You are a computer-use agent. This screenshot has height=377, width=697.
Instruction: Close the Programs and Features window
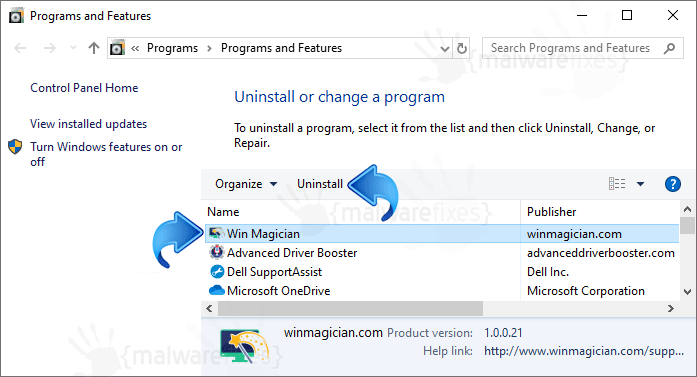coord(673,16)
